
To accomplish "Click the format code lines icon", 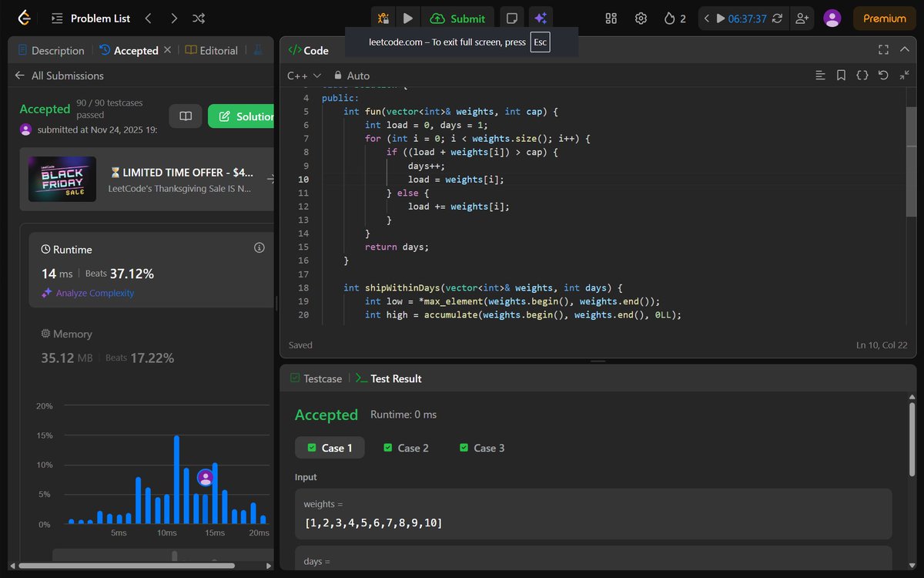I will point(821,76).
